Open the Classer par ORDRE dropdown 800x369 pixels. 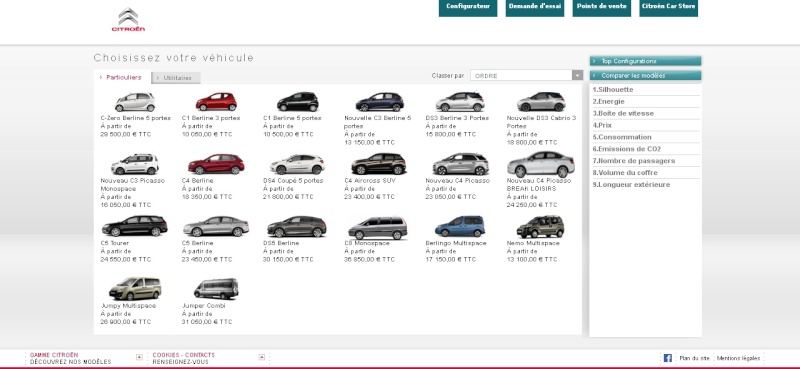click(527, 76)
